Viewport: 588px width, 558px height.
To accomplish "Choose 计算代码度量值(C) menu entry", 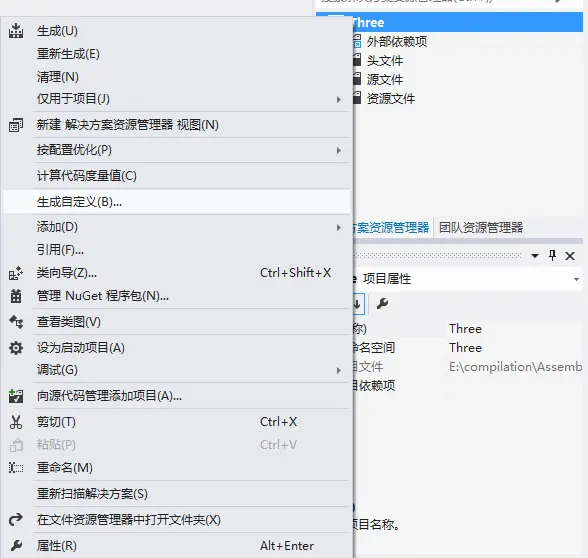I will (176, 176).
